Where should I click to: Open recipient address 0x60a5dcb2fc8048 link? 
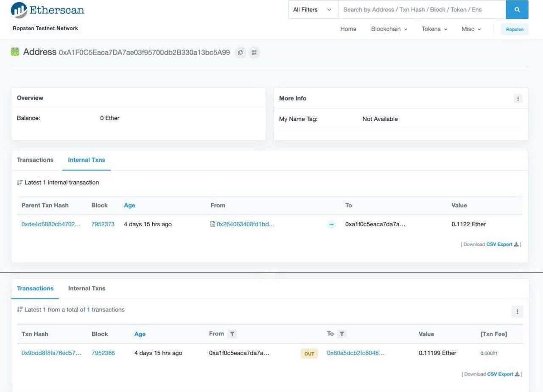(x=355, y=353)
